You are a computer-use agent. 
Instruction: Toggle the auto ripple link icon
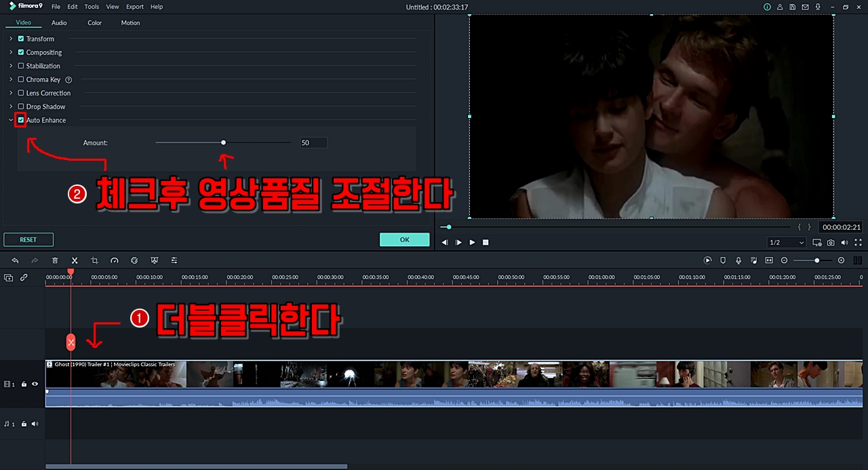click(x=24, y=277)
